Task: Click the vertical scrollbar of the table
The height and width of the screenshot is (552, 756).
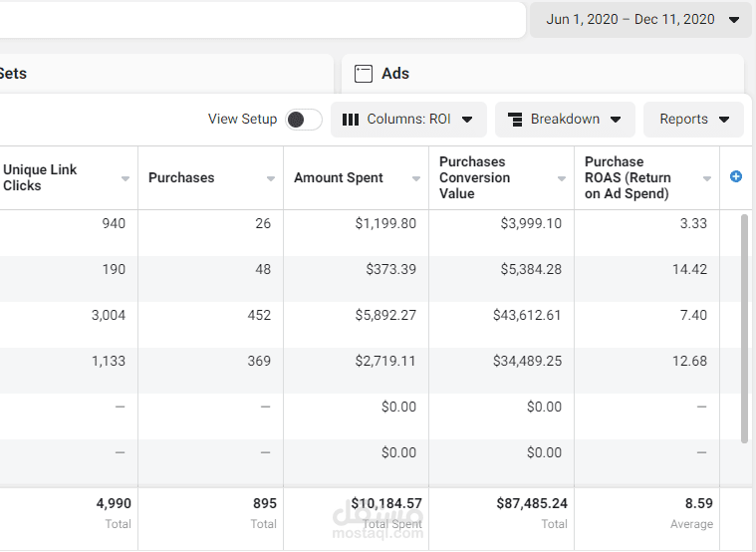Action: pyautogui.click(x=745, y=327)
